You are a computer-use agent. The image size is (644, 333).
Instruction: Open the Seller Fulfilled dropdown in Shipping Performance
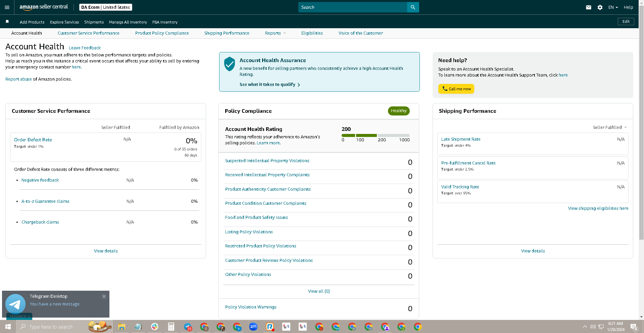(x=610, y=127)
